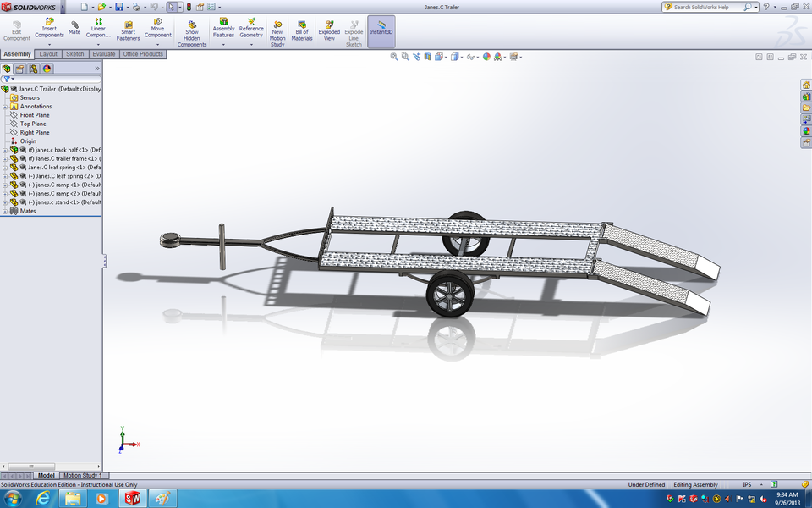Create a New Motion Study
Screen dimensions: 812x508
coord(277,34)
